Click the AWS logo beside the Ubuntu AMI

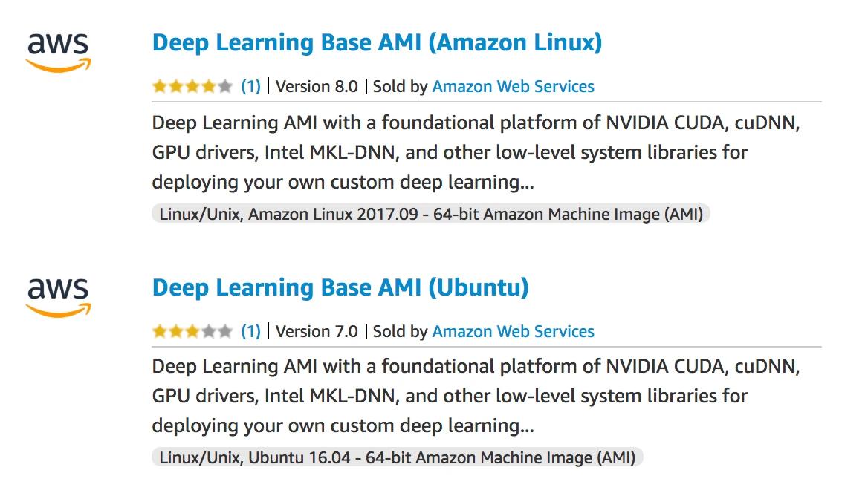[x=58, y=297]
